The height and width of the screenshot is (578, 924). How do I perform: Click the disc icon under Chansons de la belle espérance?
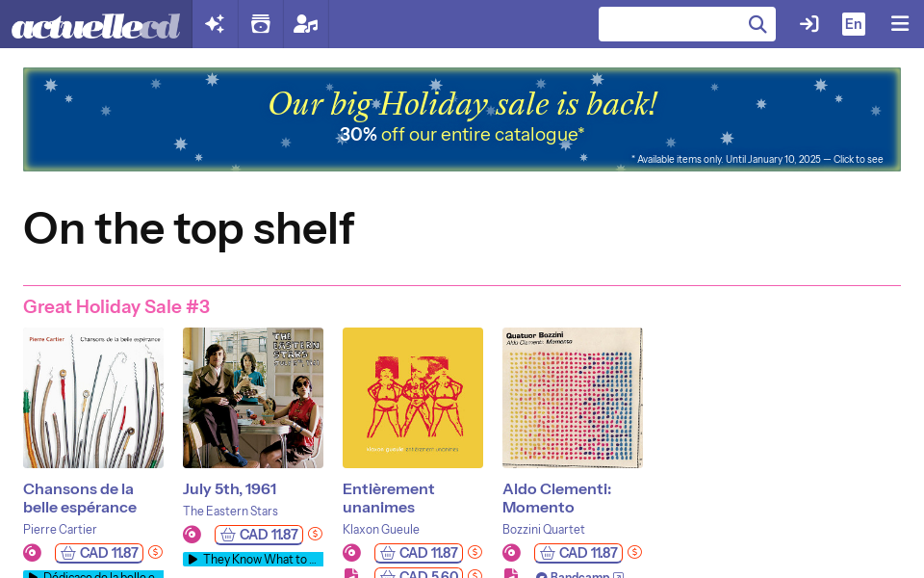[32, 552]
